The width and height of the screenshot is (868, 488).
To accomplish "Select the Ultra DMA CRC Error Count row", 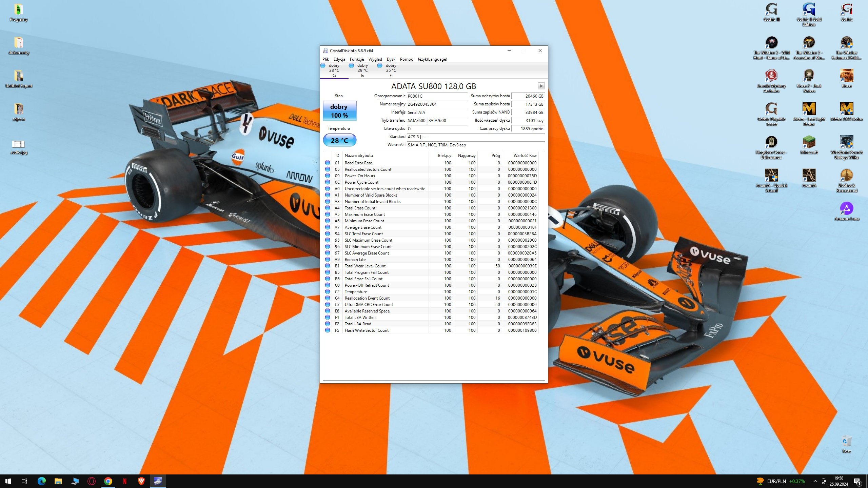I will click(x=431, y=305).
